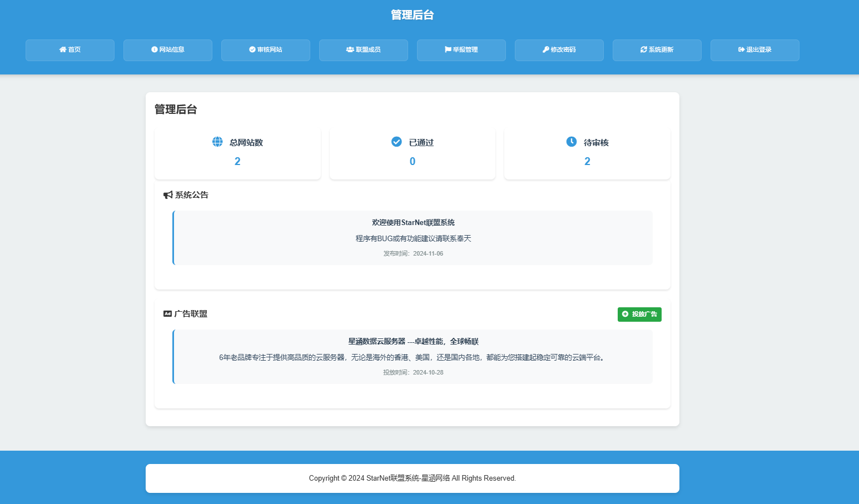Image resolution: width=859 pixels, height=504 pixels.
Task: Click the checkmark icon beside 审核网站
Action: coord(252,49)
